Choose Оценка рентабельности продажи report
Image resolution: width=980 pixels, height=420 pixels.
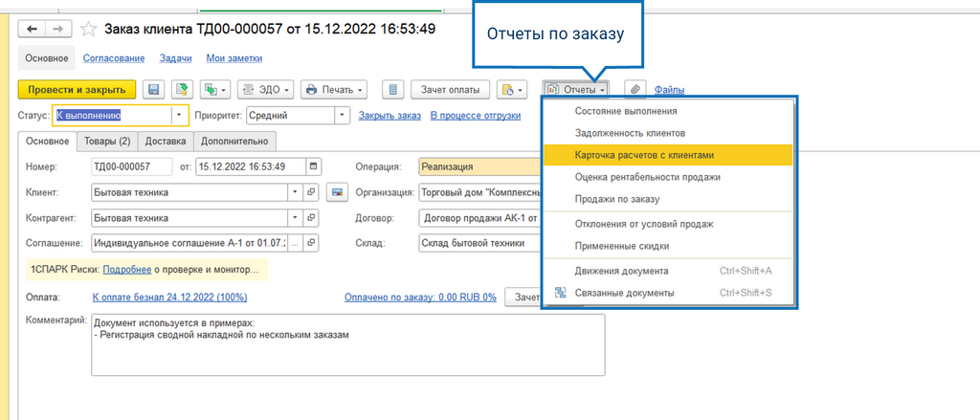(668, 177)
